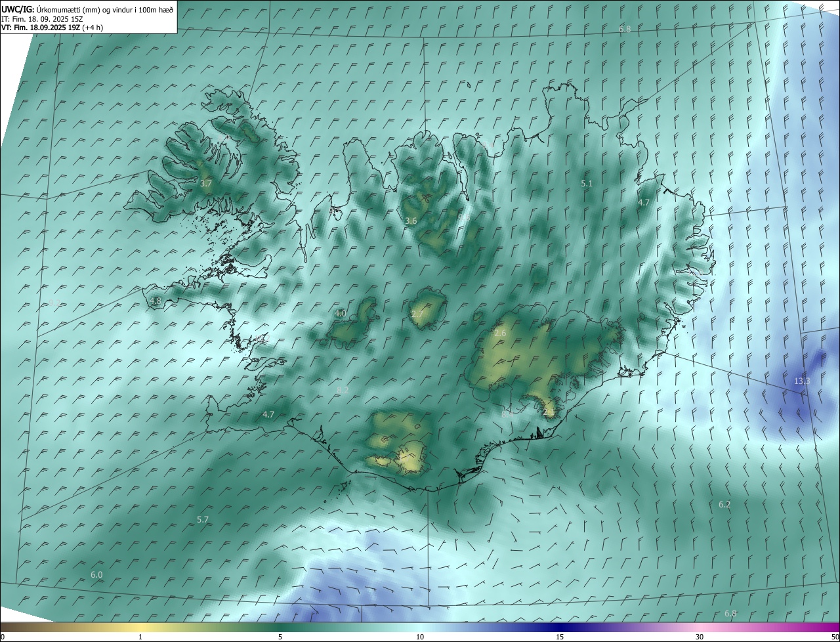Click the 4.8 value label on Snæfellsnes peninsula
Screen dimensions: 840x642
click(156, 301)
